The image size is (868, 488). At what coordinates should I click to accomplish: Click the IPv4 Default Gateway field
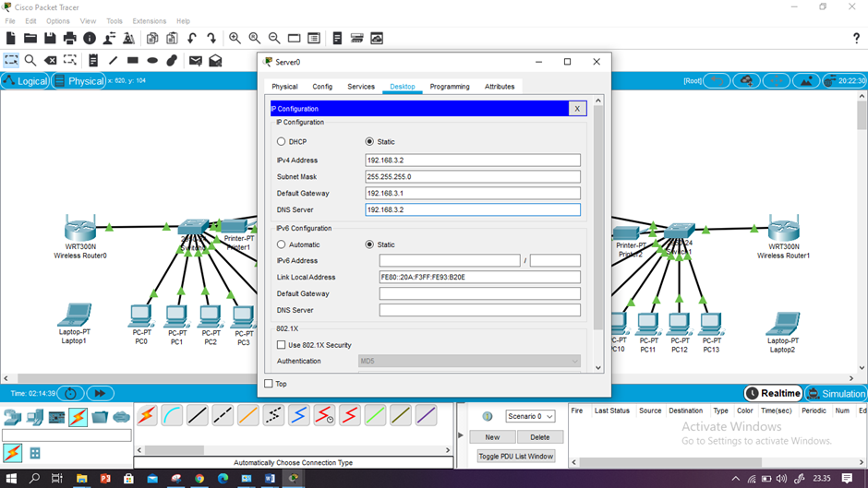[x=473, y=193]
